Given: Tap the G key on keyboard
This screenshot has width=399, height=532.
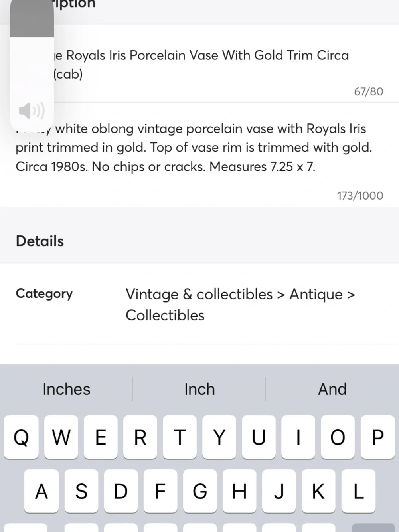Looking at the screenshot, I should (199, 491).
